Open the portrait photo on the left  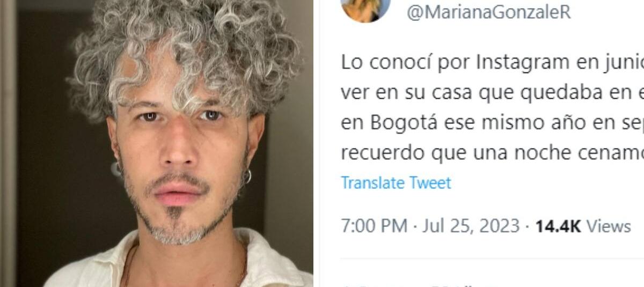click(x=157, y=143)
